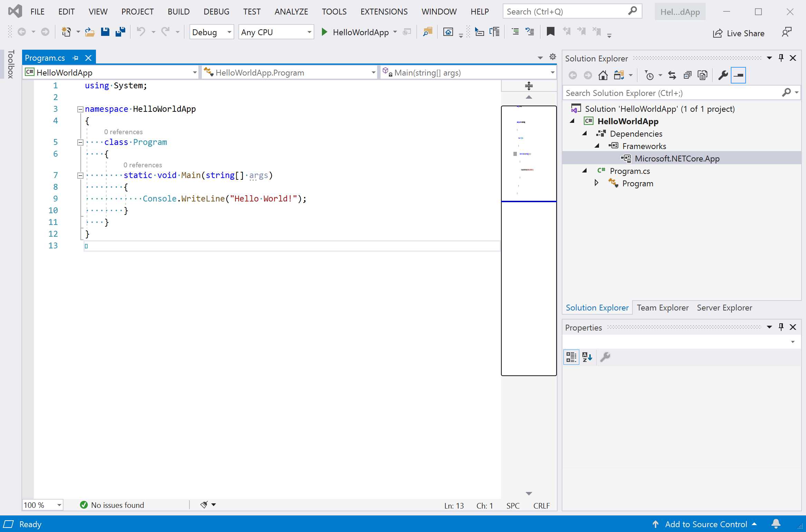
Task: Open the editor zoom level control
Action: coord(42,505)
